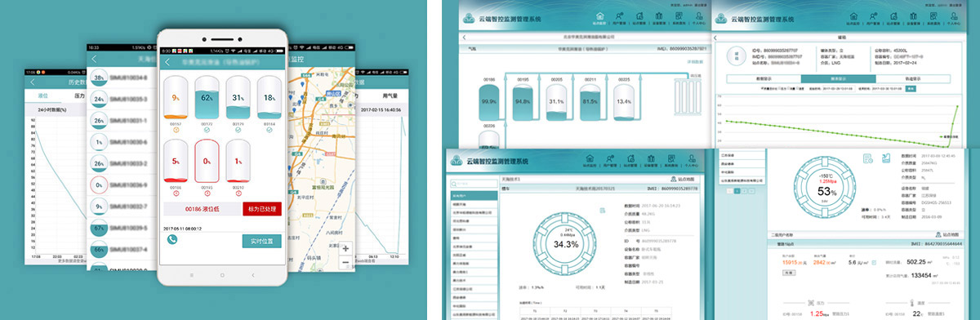Go back using arrow on center phone header
This screenshot has height=320, width=980.
[x=167, y=61]
